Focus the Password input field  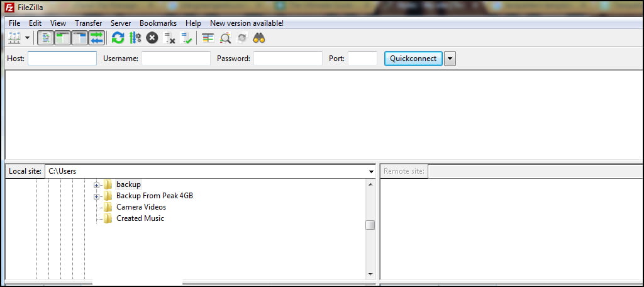coord(288,59)
